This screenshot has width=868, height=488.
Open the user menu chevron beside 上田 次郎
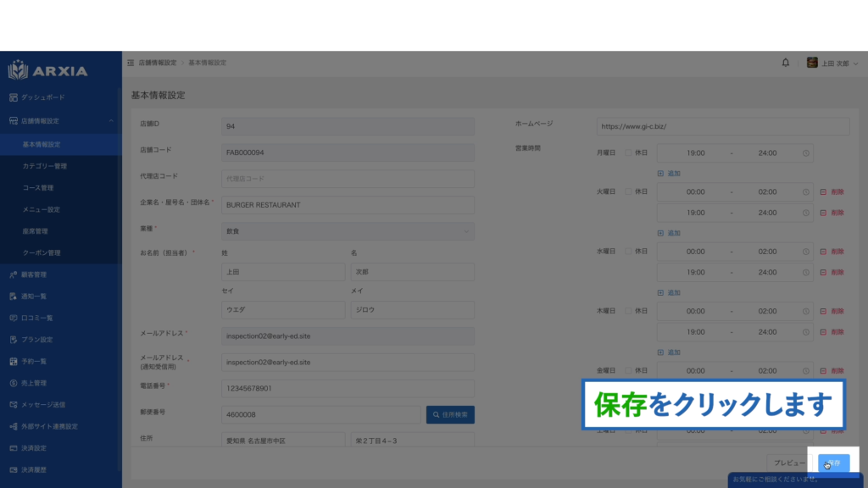point(856,64)
